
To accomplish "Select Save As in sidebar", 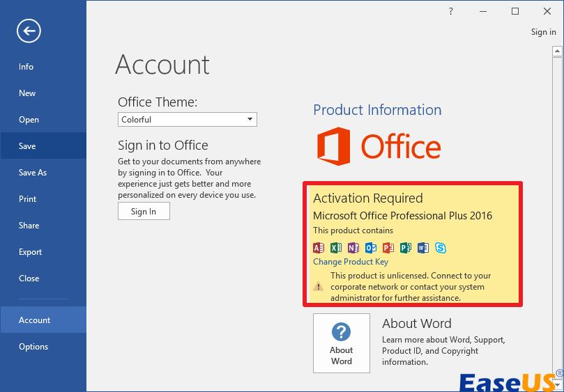I will (x=43, y=173).
